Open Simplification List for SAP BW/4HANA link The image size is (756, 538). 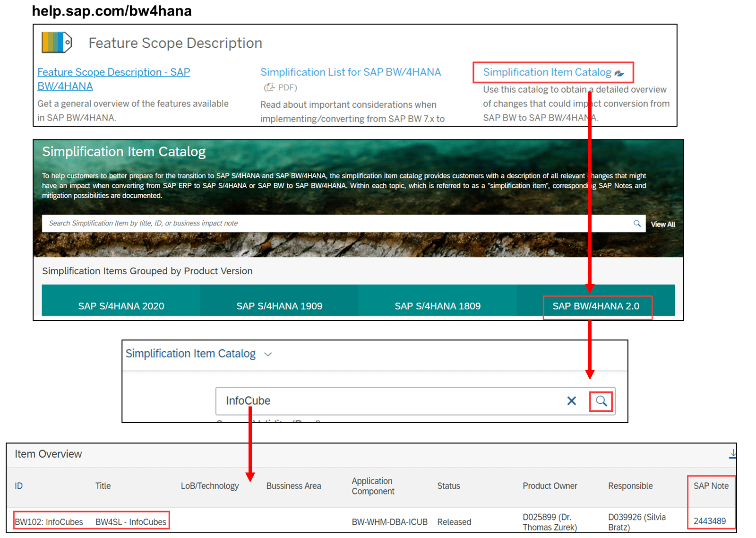351,72
